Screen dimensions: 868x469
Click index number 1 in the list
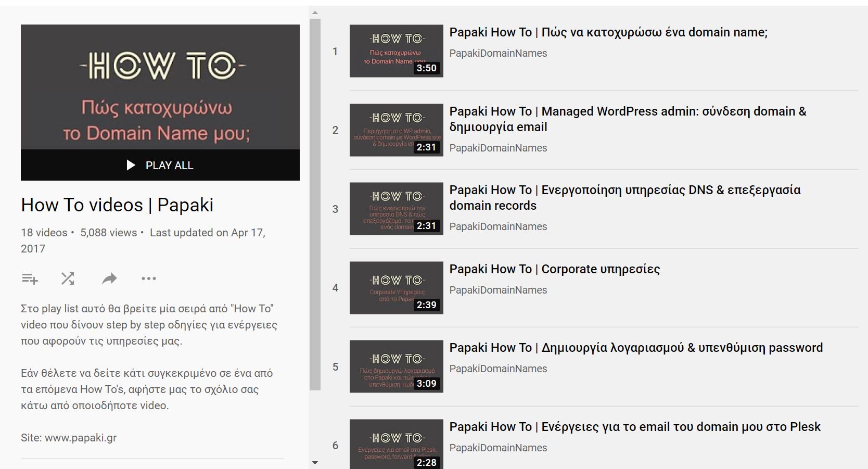click(335, 52)
